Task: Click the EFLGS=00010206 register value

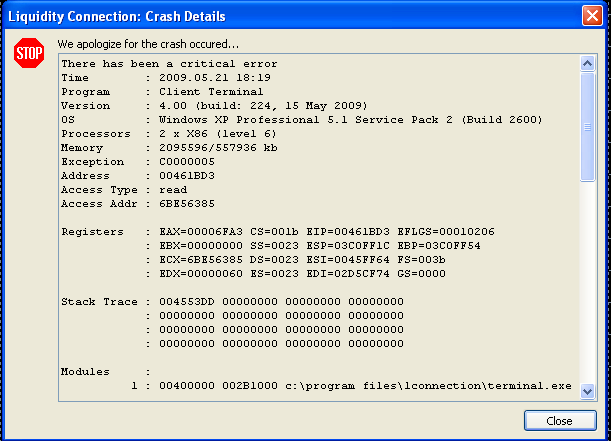Action: pos(446,232)
